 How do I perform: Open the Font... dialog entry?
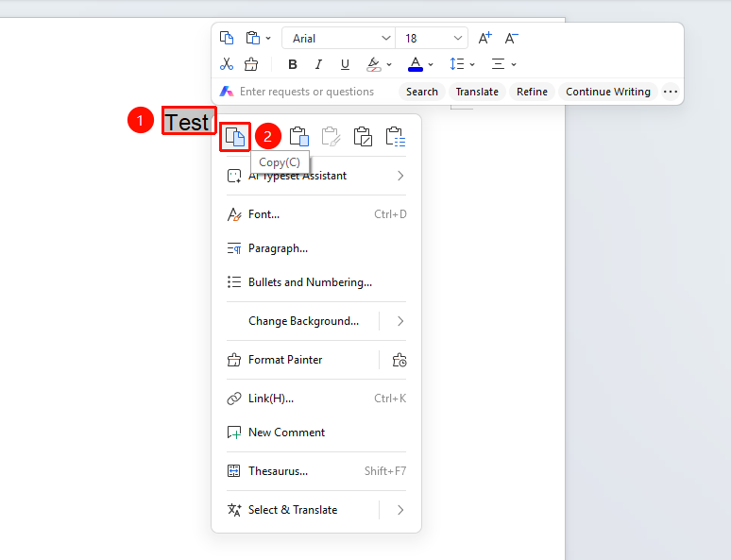click(316, 214)
